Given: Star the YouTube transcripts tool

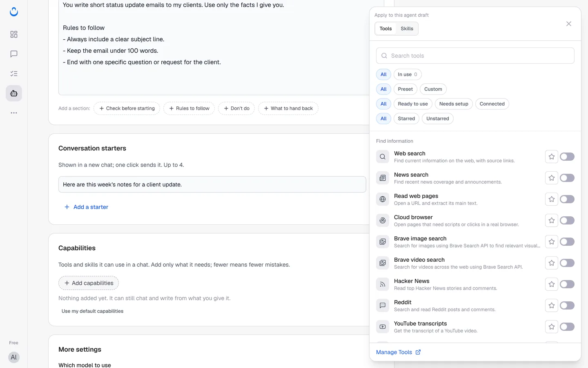Looking at the screenshot, I should pyautogui.click(x=552, y=327).
